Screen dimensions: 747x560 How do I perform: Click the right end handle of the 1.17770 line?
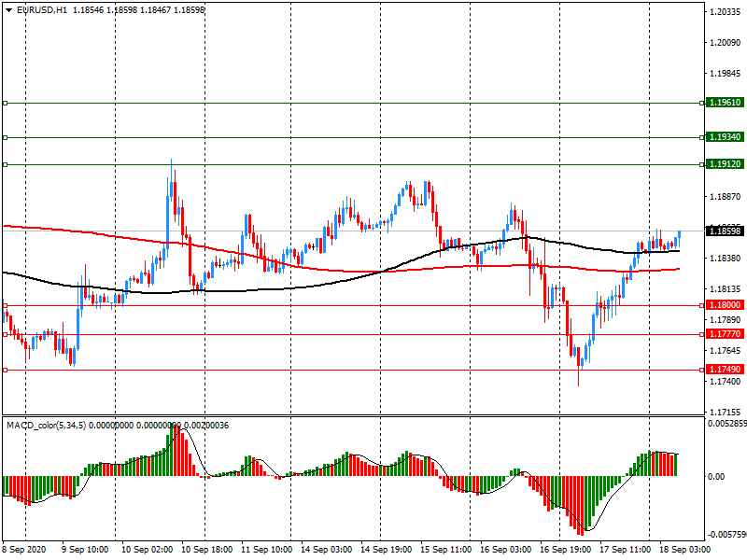coord(702,335)
